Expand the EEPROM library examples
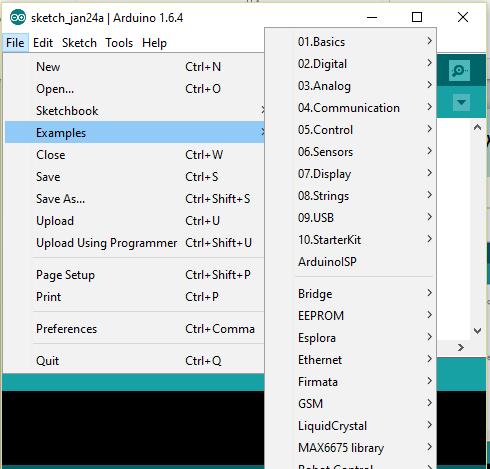 tap(351, 316)
